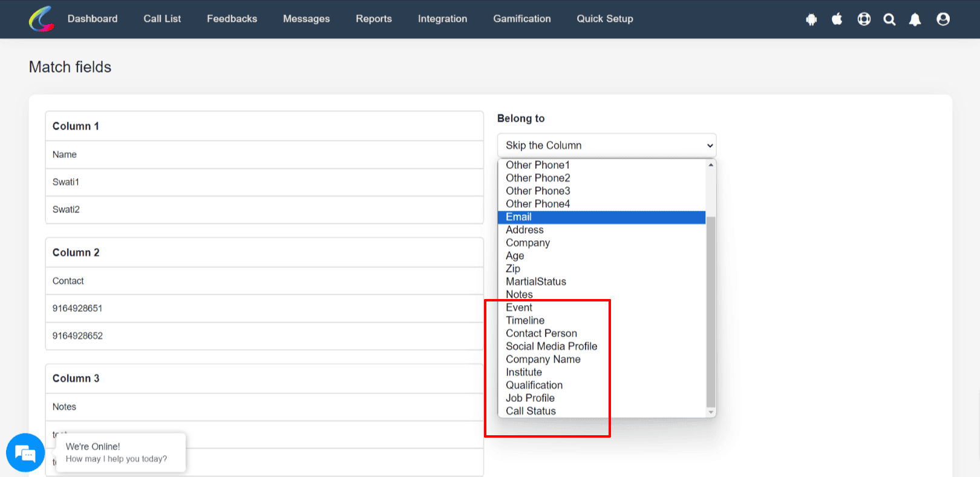The image size is (980, 477).
Task: Select Timeline option
Action: [x=602, y=320]
